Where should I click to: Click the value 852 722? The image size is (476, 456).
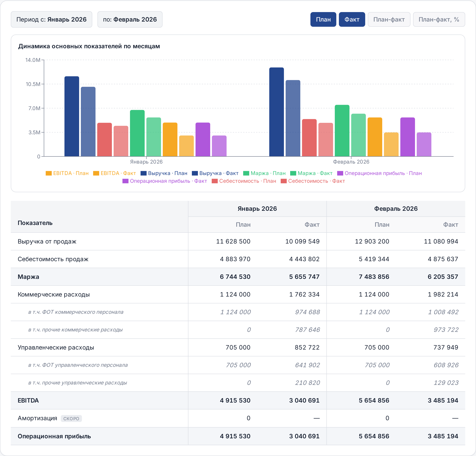point(307,347)
